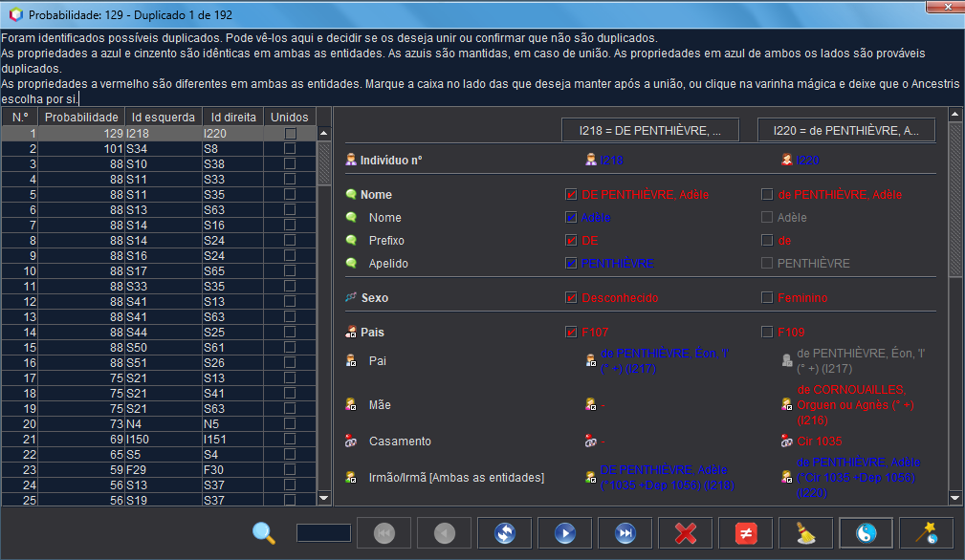Mark pair as different with not-equal icon
The image size is (965, 560).
point(746,533)
